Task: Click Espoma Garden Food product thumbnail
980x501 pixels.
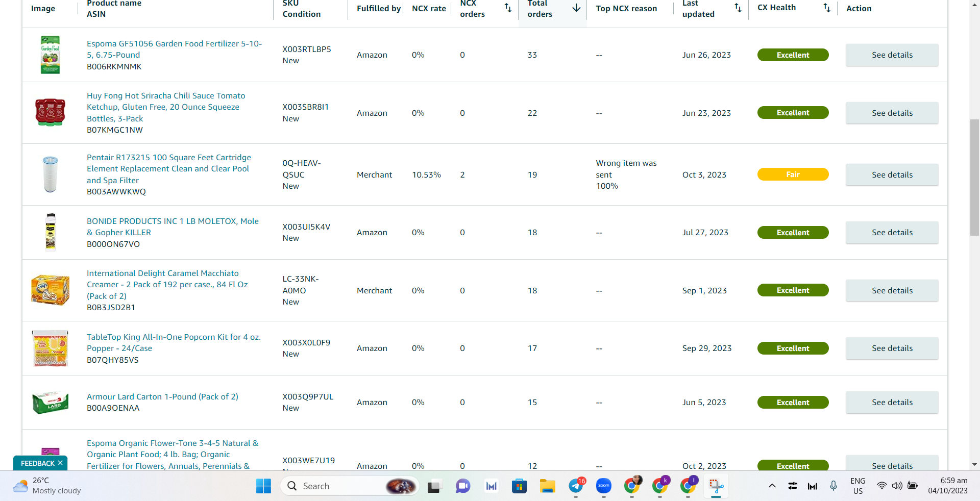Action: (x=50, y=55)
